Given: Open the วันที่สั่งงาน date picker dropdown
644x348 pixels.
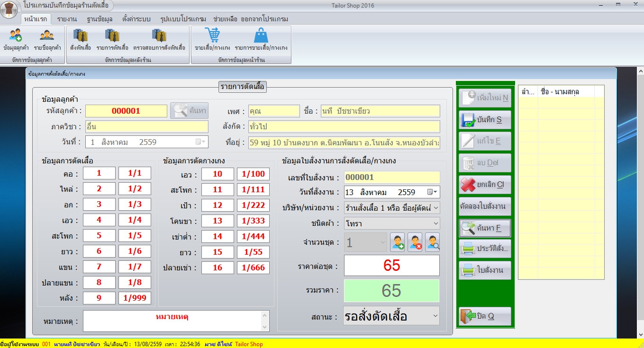Looking at the screenshot, I should pyautogui.click(x=433, y=192).
